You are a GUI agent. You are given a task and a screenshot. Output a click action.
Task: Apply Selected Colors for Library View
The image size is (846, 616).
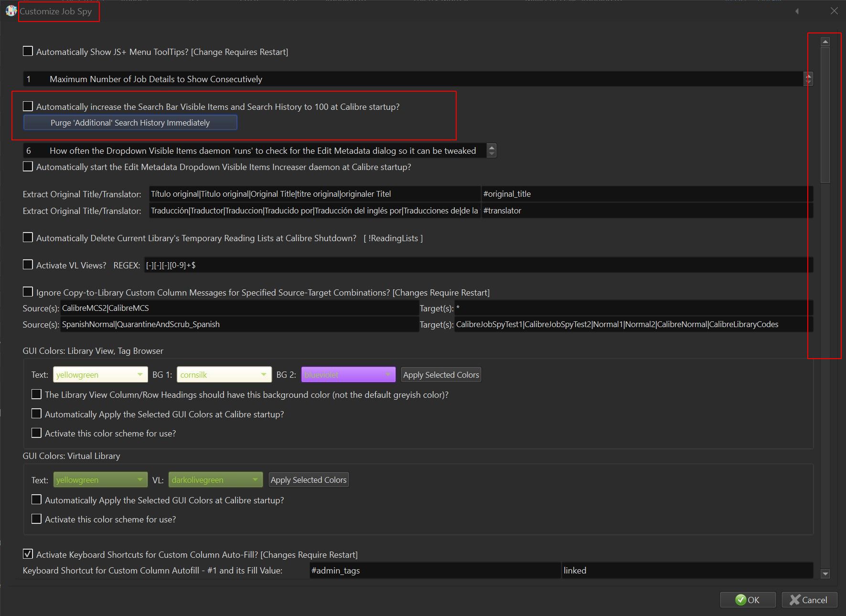tap(441, 375)
